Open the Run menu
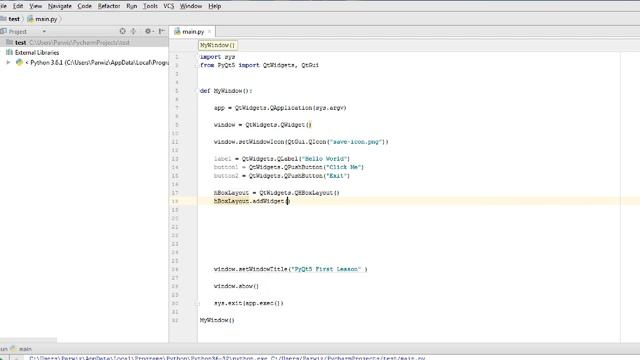 click(131, 6)
